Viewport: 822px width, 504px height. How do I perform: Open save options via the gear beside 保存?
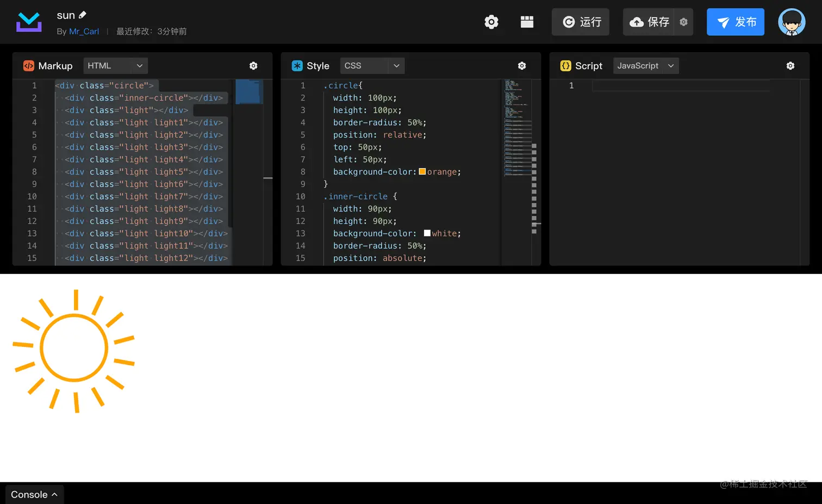point(684,22)
